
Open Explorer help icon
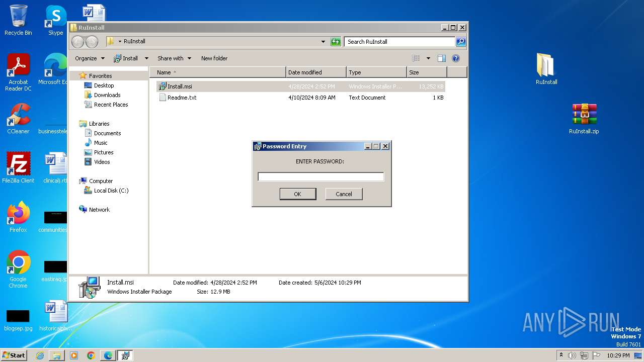456,58
